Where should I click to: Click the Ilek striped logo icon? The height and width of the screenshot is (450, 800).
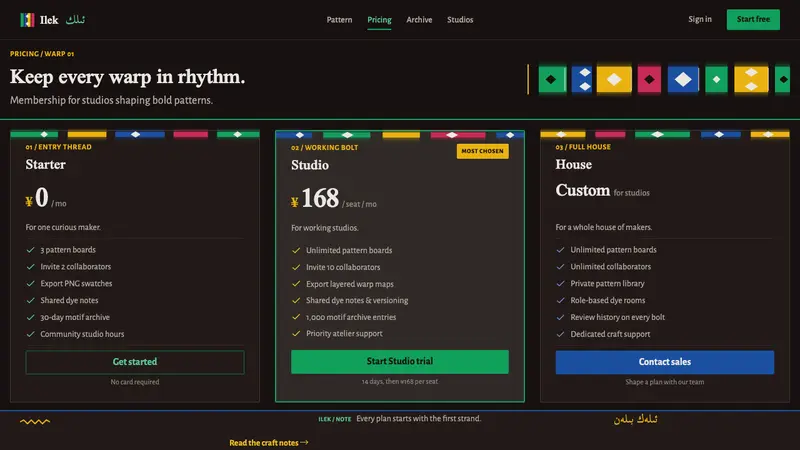[27, 20]
